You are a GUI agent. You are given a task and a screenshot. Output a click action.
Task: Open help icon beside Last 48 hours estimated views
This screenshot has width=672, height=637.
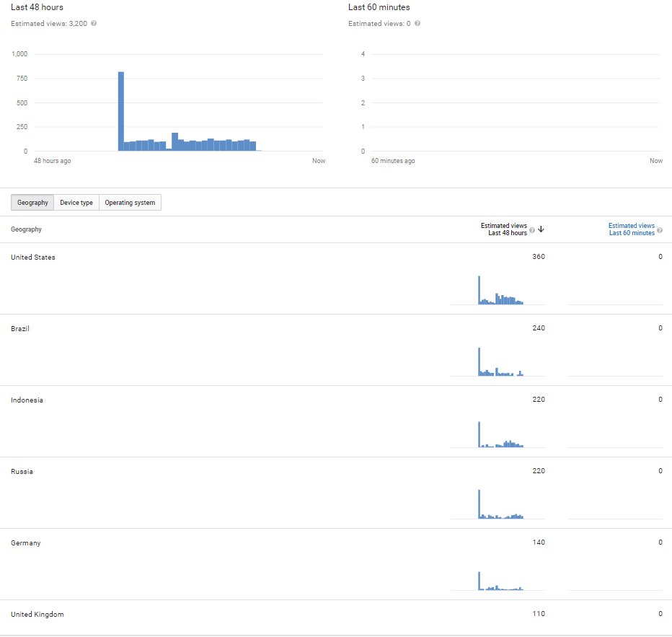click(94, 23)
